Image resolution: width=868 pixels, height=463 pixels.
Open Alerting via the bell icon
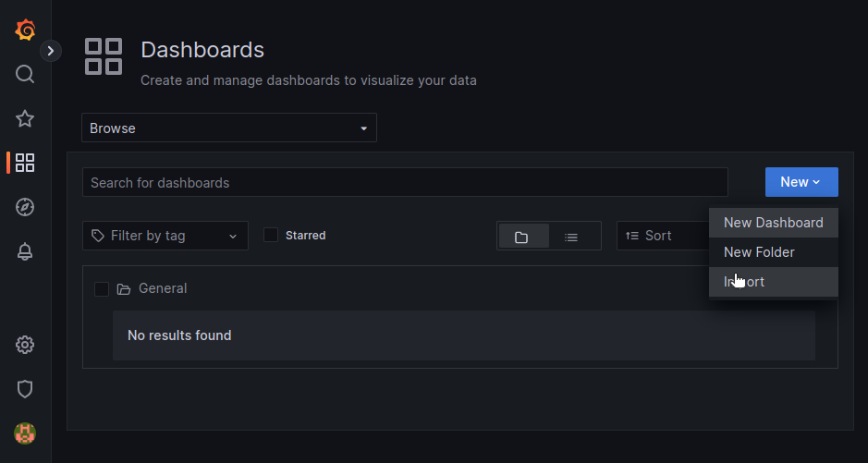coord(25,251)
